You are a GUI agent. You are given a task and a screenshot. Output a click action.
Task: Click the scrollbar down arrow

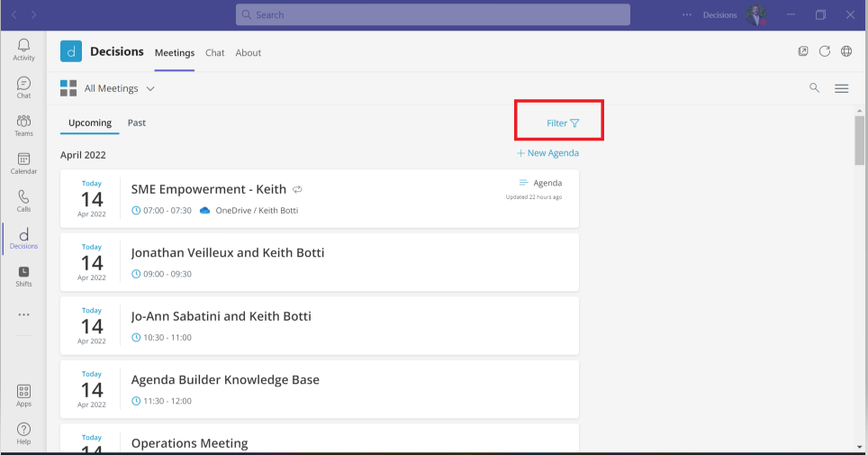pyautogui.click(x=859, y=447)
